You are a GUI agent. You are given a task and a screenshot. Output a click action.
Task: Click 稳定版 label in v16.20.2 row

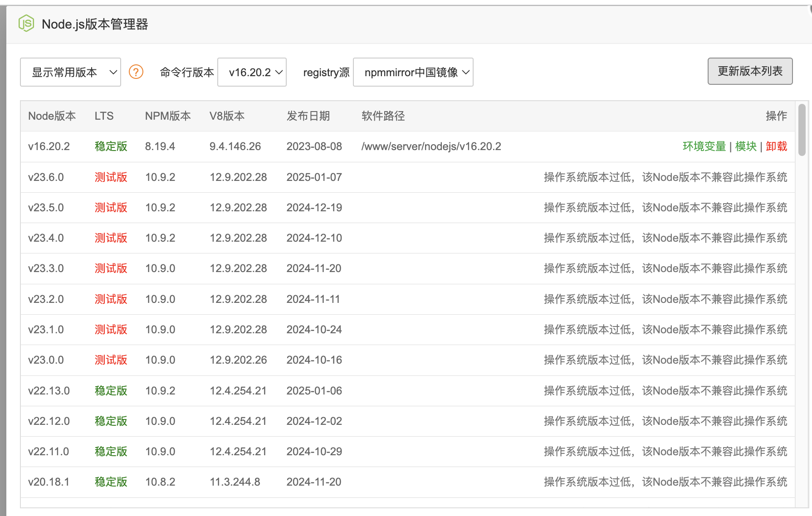[111, 146]
